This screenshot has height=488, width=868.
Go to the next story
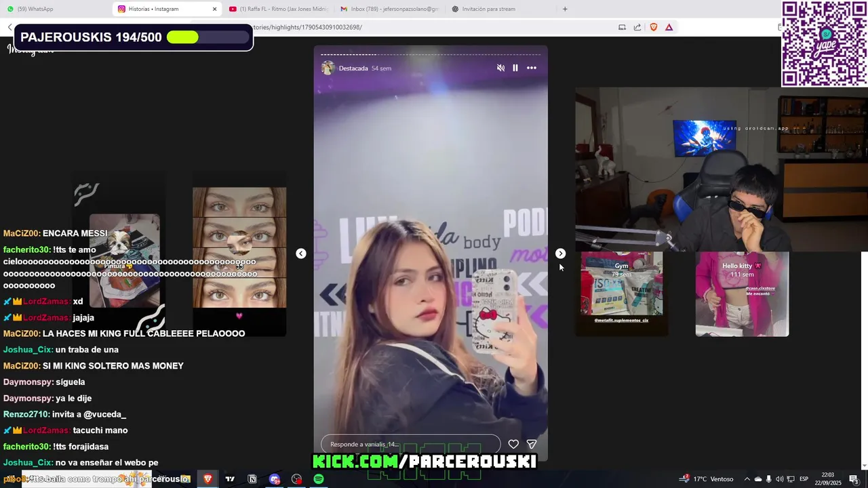560,253
